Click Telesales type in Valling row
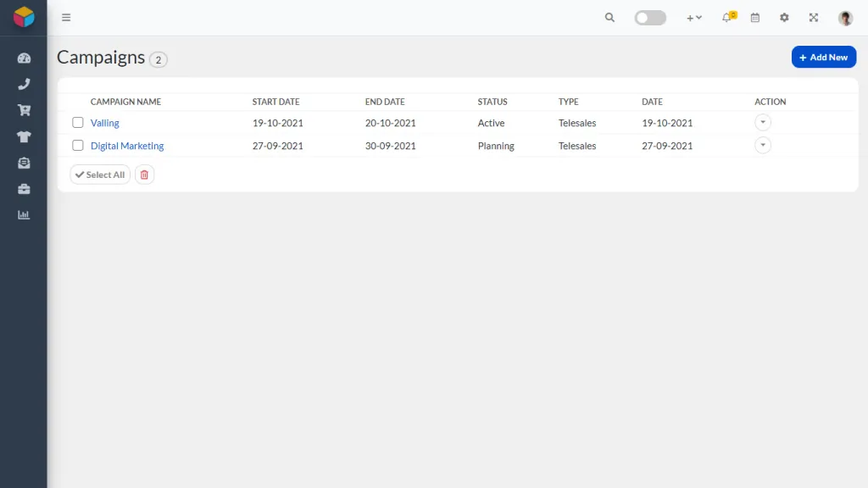Screen dimensions: 868x488 pyautogui.click(x=576, y=123)
